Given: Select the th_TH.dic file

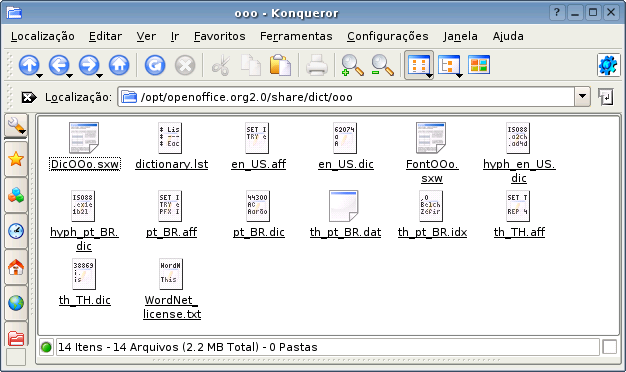Looking at the screenshot, I should point(84,282).
